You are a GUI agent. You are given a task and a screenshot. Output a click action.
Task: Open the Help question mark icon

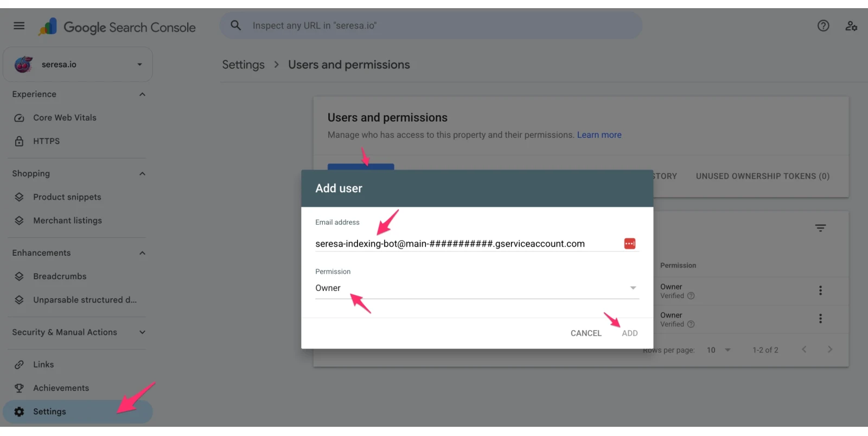pos(823,26)
